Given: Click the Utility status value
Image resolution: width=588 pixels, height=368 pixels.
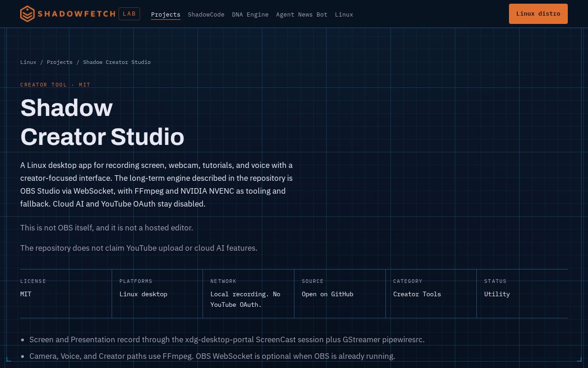Looking at the screenshot, I should tap(497, 294).
